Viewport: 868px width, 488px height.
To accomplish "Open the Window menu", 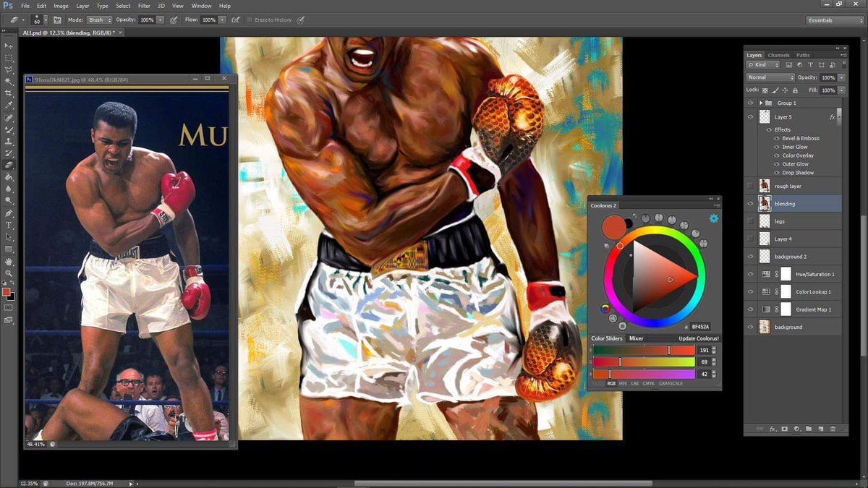I will 202,6.
